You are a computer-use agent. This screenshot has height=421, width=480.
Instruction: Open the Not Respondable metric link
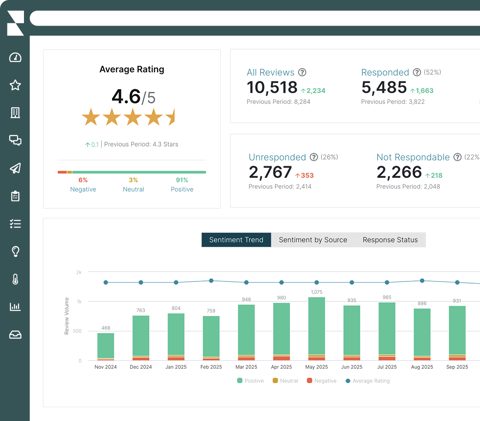(413, 157)
